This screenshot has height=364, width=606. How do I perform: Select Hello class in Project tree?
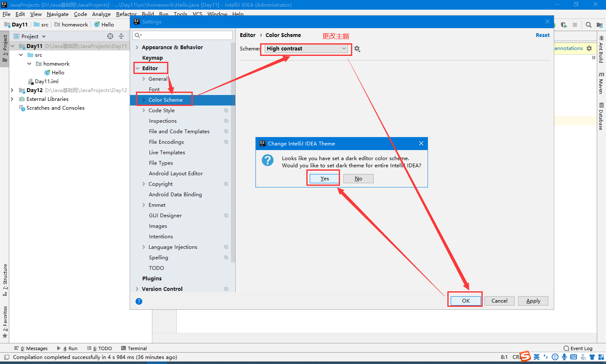click(x=58, y=73)
